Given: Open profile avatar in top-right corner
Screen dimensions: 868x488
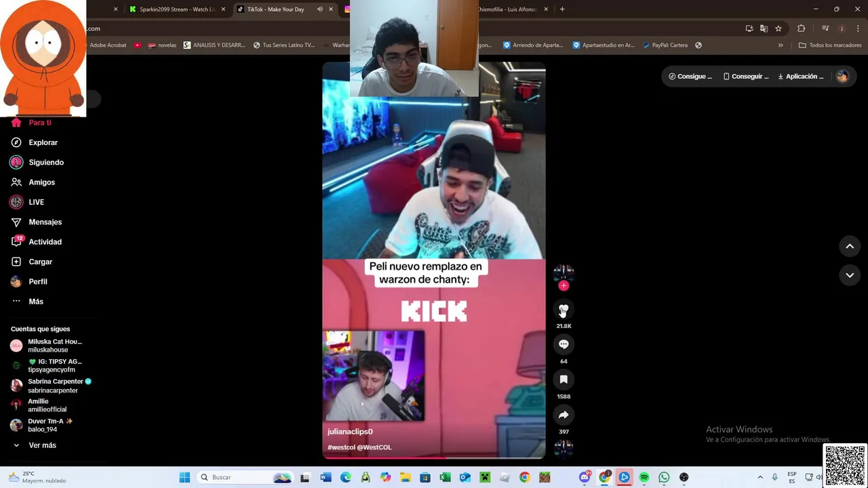Looking at the screenshot, I should tap(842, 77).
